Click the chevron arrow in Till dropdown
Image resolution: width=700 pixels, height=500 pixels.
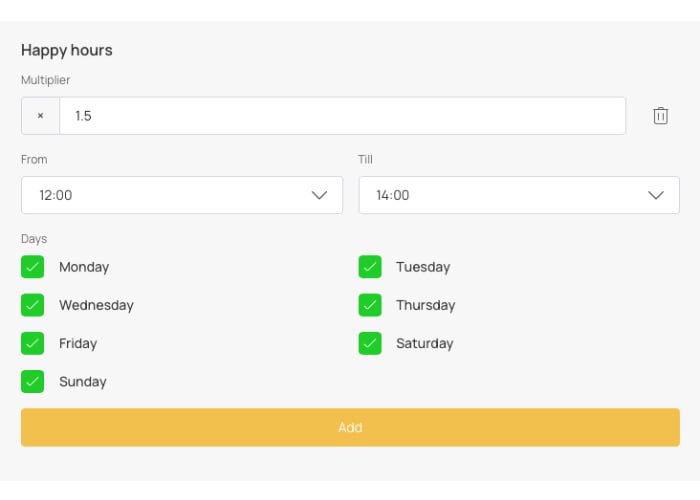click(656, 195)
